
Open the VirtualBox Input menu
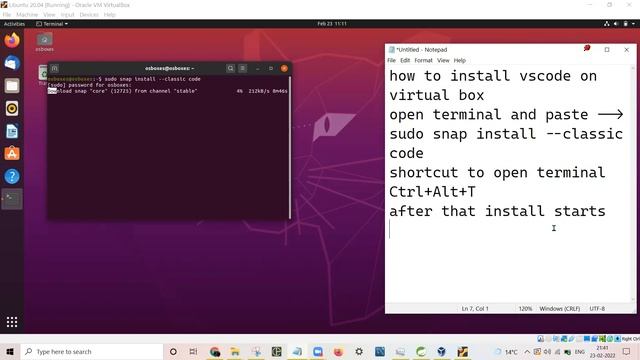coord(67,15)
